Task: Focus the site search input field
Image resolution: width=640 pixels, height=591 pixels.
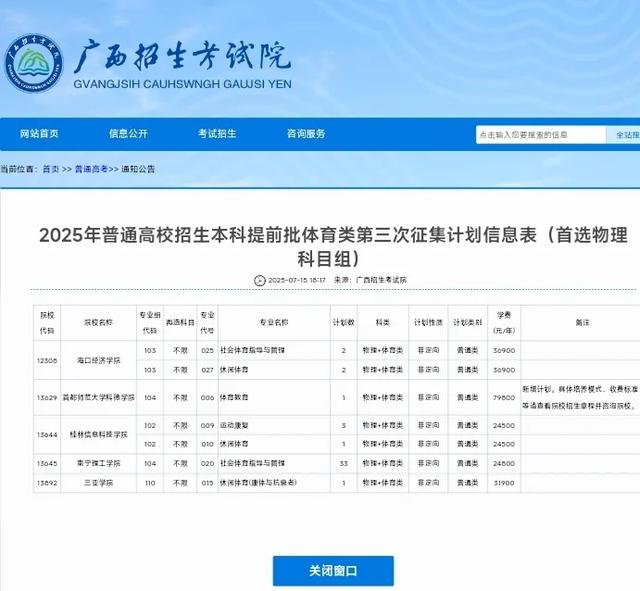Action: click(541, 135)
